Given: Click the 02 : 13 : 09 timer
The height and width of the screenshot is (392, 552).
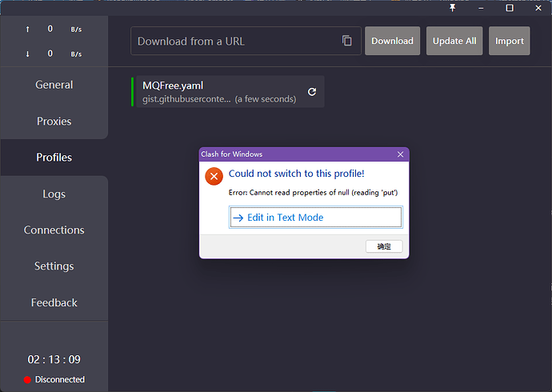Looking at the screenshot, I should (x=54, y=359).
